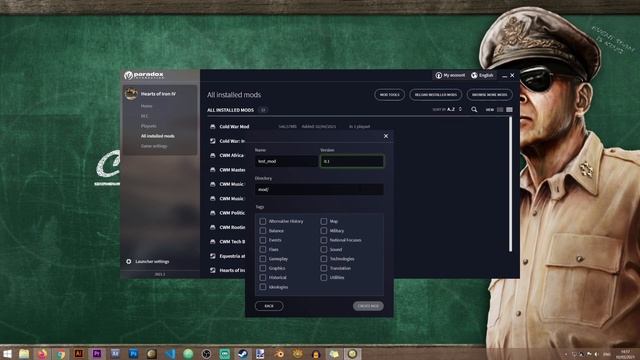Tick the Military tag checkbox
Screen dimensions: 640x360
point(324,231)
